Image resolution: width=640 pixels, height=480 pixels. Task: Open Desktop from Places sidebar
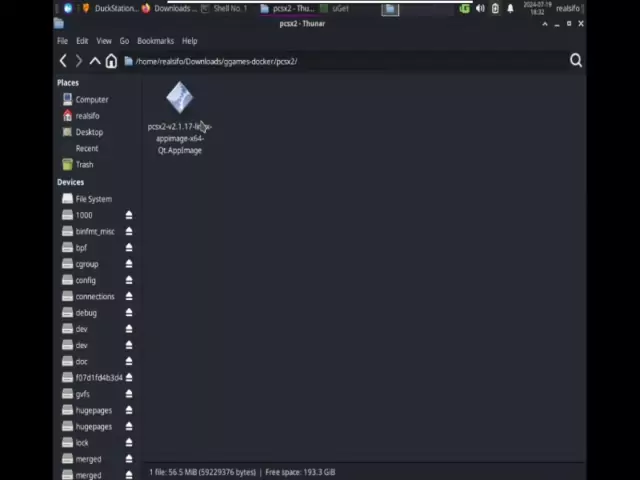pos(88,132)
